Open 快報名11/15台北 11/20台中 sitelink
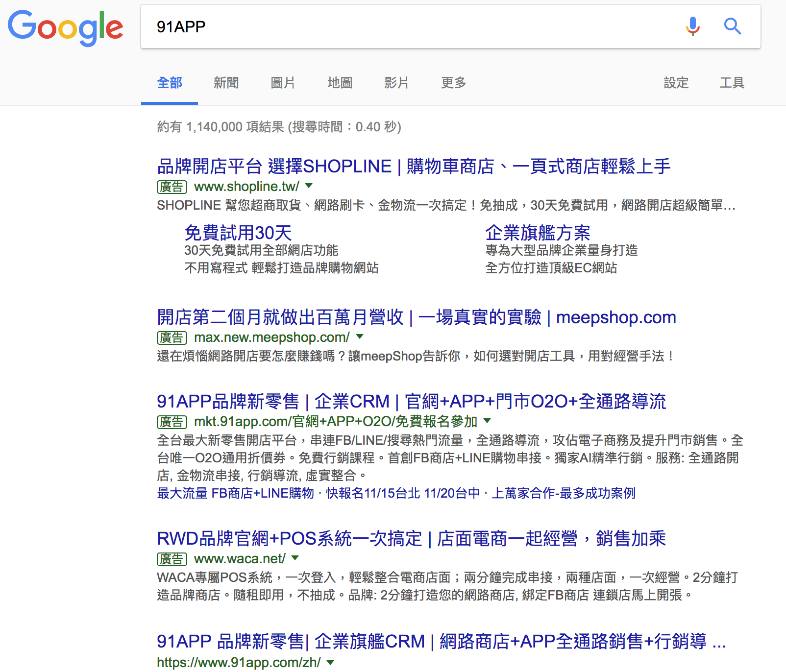Screen dimensions: 786x672 [x=403, y=493]
